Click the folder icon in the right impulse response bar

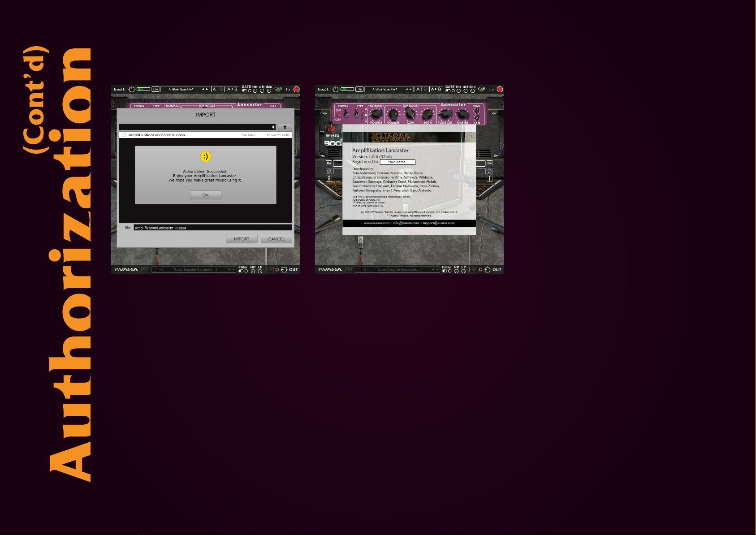[358, 270]
